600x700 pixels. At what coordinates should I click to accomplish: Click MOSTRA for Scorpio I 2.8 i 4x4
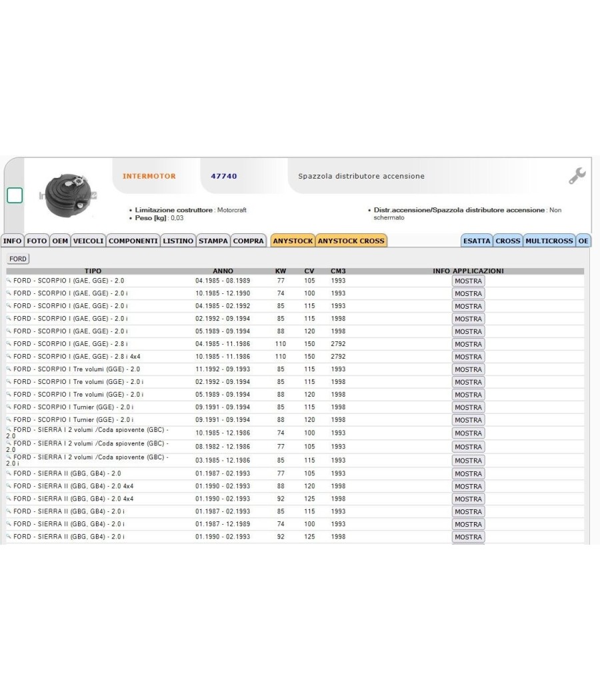coord(468,357)
